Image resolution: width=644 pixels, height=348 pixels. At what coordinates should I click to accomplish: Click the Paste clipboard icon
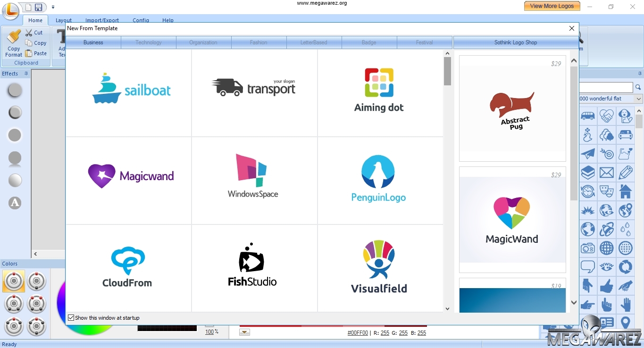pyautogui.click(x=29, y=53)
